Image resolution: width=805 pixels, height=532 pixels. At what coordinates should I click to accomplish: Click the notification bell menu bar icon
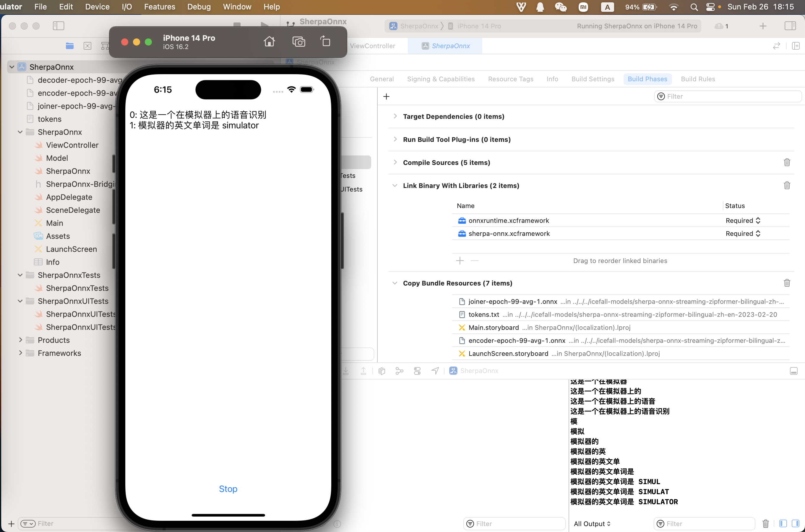click(x=540, y=7)
